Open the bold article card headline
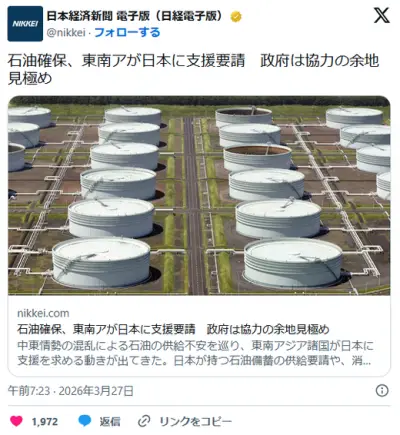Screen dimensions: 400x435 click(173, 329)
